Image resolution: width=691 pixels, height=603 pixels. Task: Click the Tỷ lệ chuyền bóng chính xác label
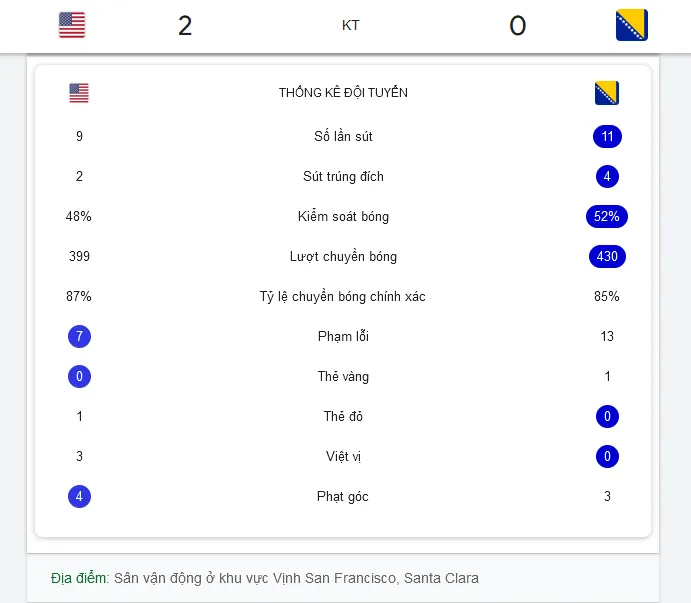tap(342, 297)
